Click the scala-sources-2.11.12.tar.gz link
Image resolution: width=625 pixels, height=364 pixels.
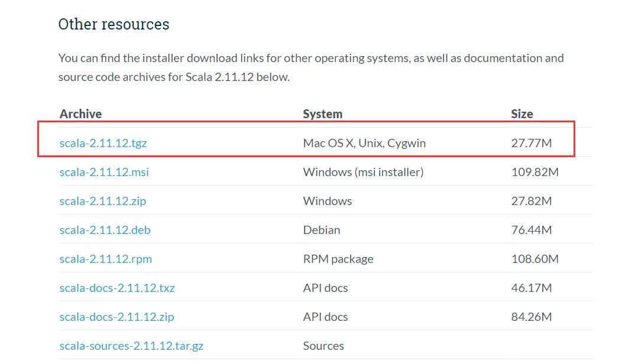[x=131, y=346]
